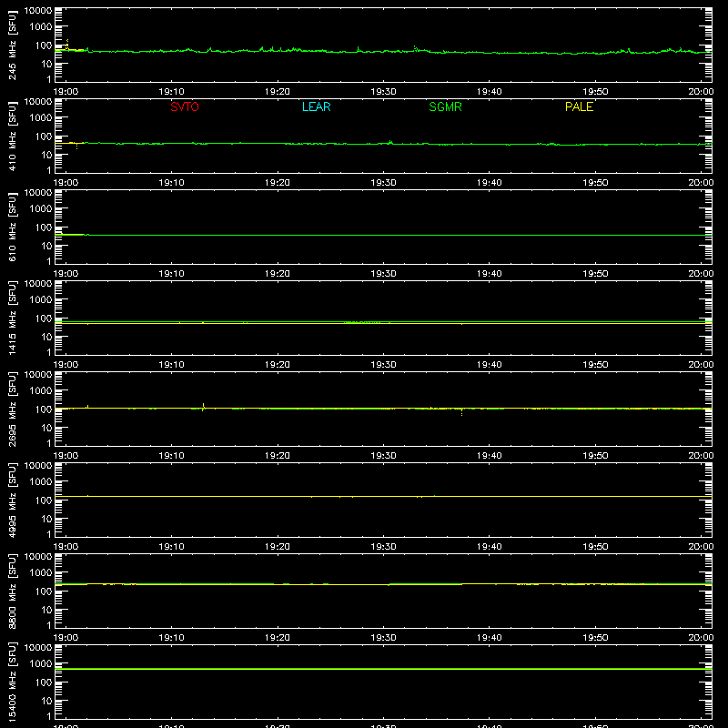Screen dimensions: 728x728
Task: Click the yellow PALE station label
Action: pos(579,106)
